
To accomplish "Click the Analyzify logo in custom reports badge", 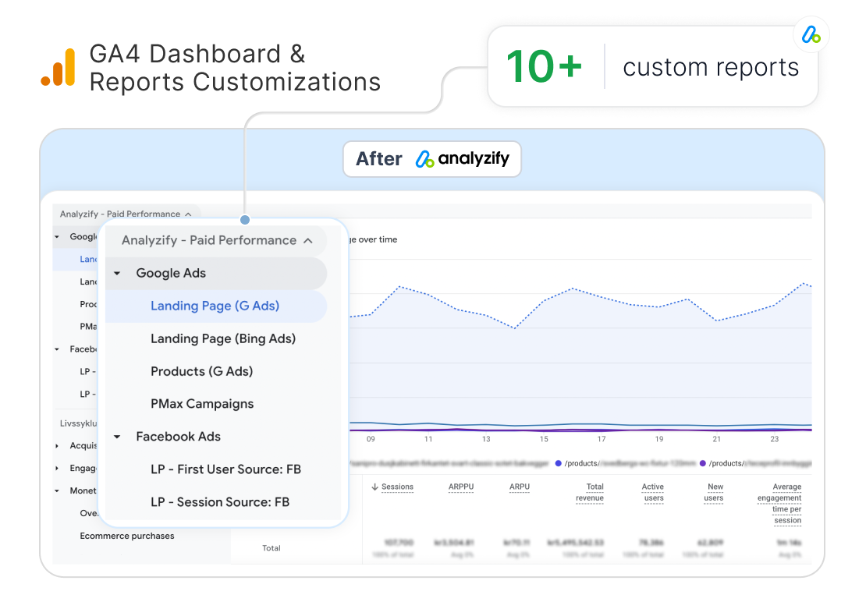I will 811,35.
